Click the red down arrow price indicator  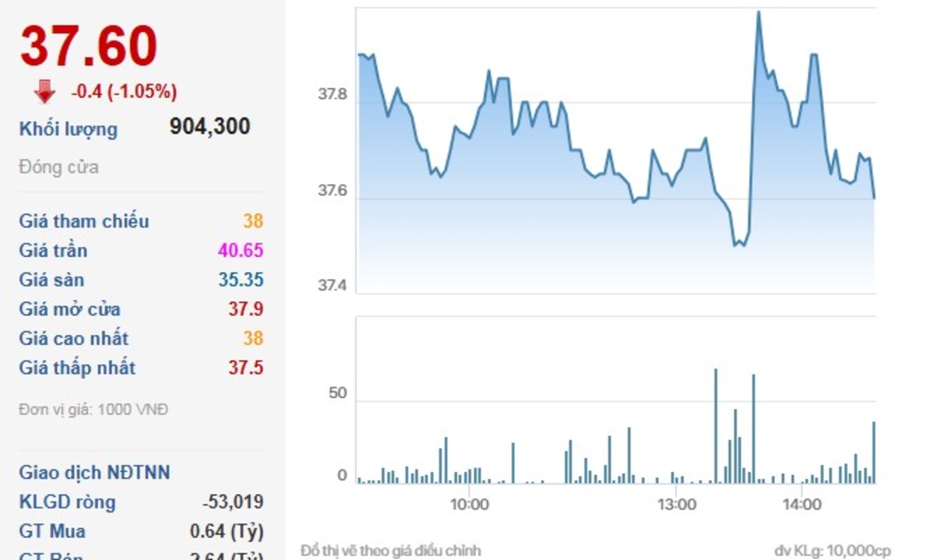44,92
